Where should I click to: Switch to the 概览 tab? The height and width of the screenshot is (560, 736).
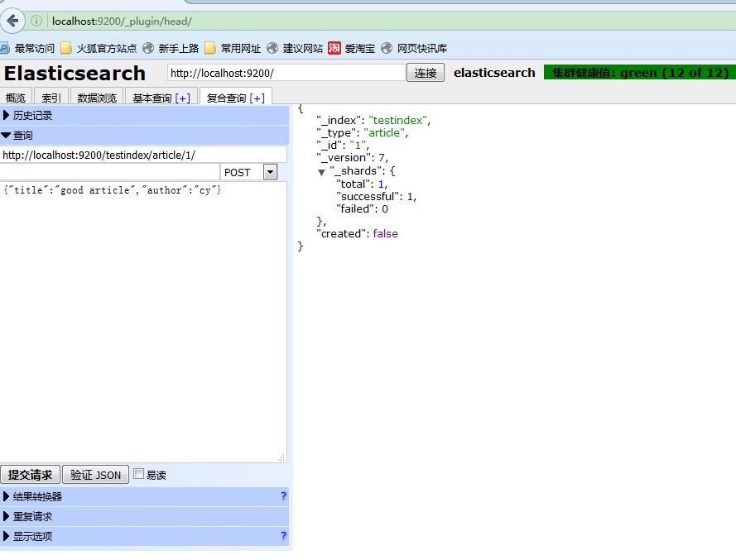coord(16,98)
